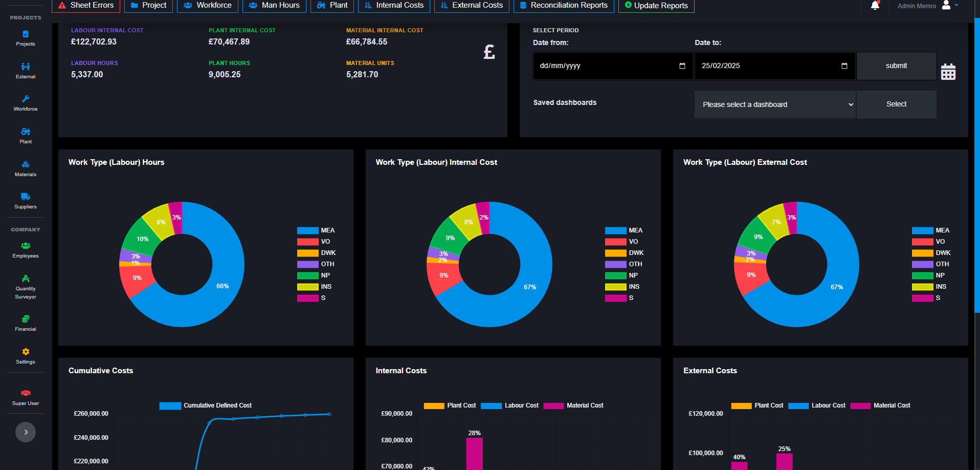980x470 pixels.
Task: Open the Reconciliation Reports tab
Action: [x=564, y=6]
